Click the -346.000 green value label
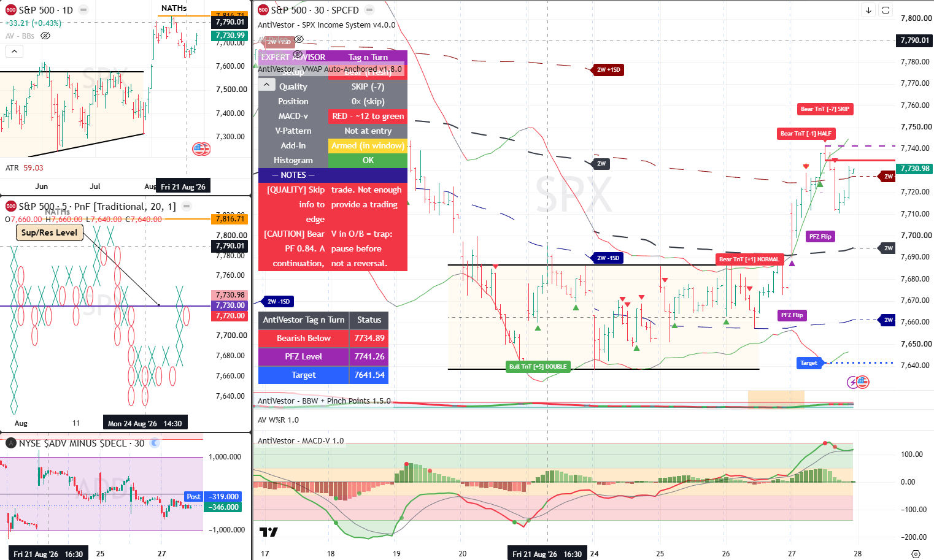The height and width of the screenshot is (560, 934). [223, 507]
